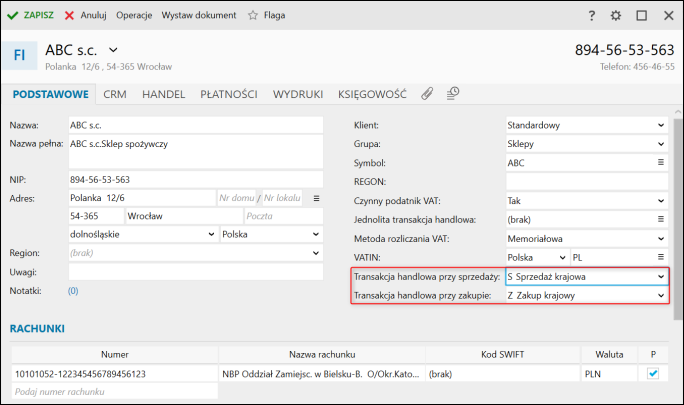Screen dimensions: 684x405
Task: Click the PLN currency cell
Action: [609, 374]
